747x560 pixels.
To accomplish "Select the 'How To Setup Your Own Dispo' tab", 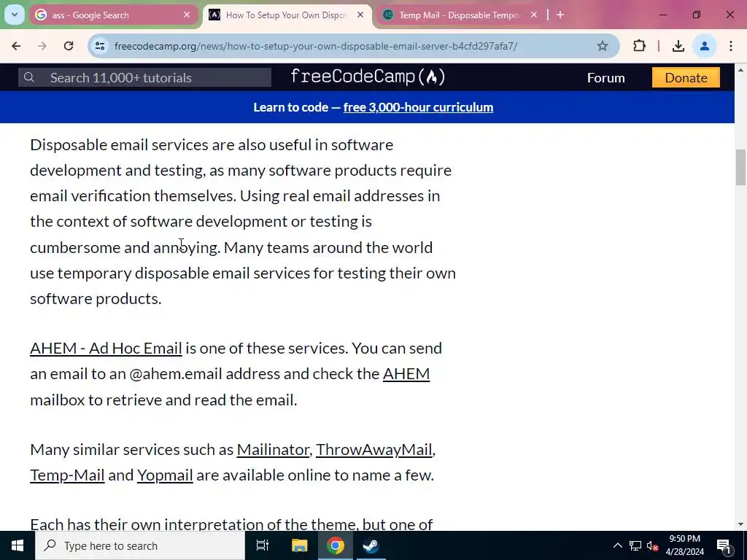I will coord(287,15).
